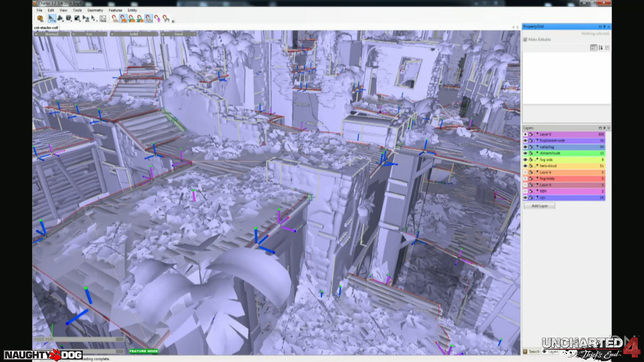This screenshot has height=362, width=644.
Task: Click the eyedropper icon on fog-side layer
Action: click(x=537, y=160)
